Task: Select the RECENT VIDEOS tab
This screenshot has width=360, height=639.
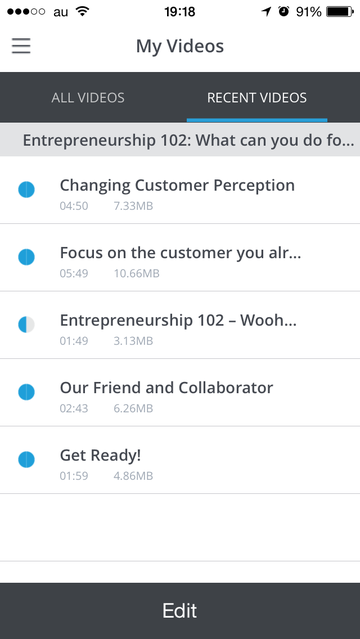Action: tap(257, 98)
